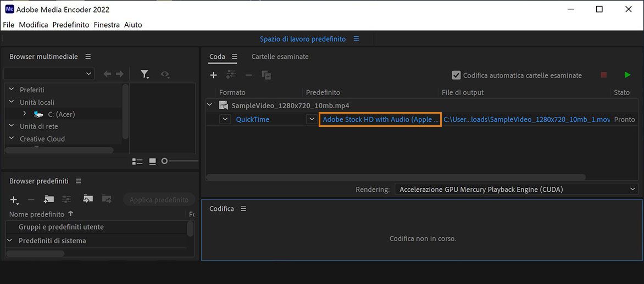This screenshot has width=644, height=284.
Task: Click the SampleVideo source clip icon
Action: 223,105
